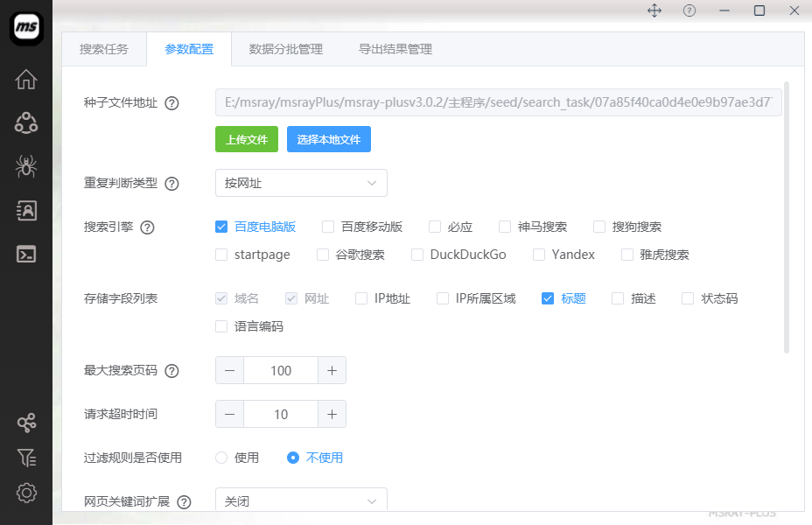Open the spider crawler icon in sidebar
The width and height of the screenshot is (812, 525).
click(26, 166)
